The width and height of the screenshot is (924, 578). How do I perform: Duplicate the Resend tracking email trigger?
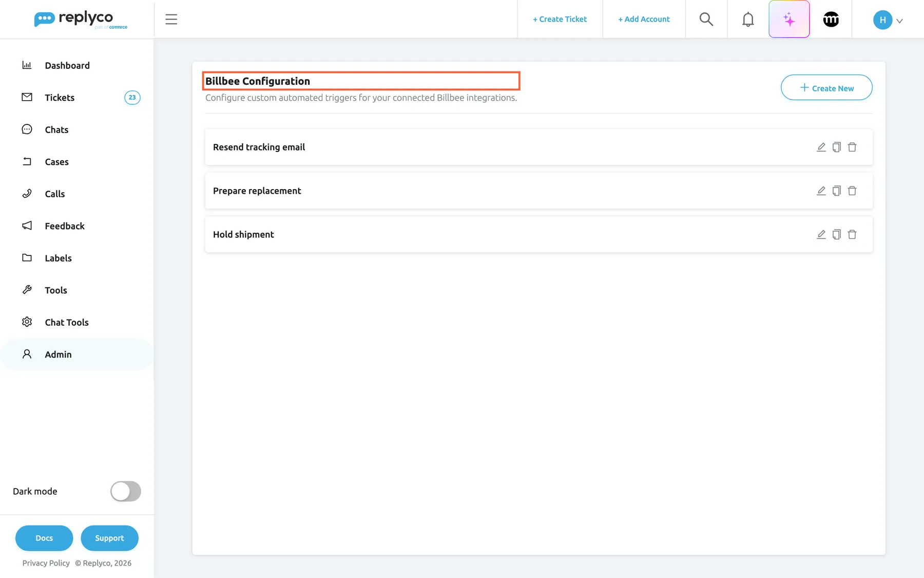pos(837,147)
